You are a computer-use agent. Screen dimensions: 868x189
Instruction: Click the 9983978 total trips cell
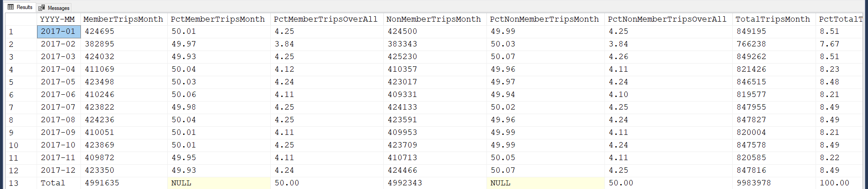pyautogui.click(x=754, y=183)
